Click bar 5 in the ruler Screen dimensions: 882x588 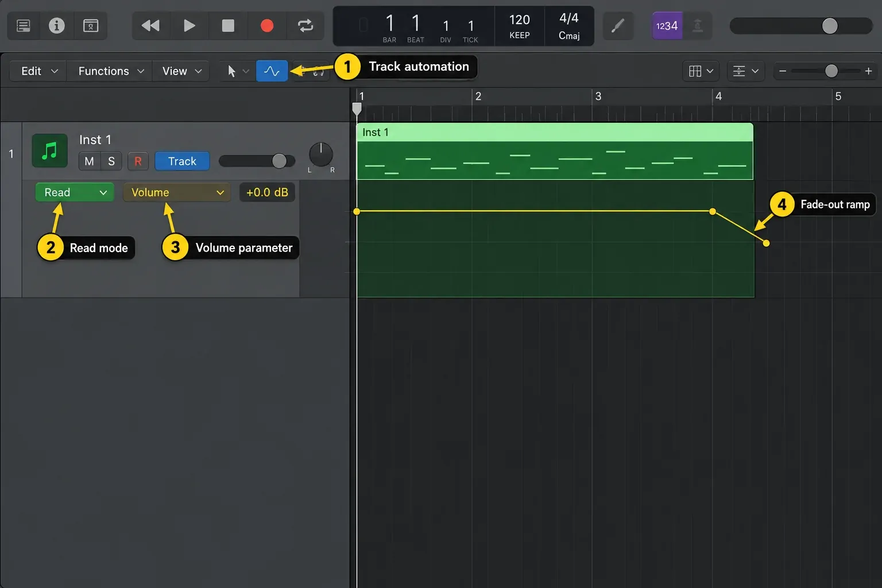coord(838,96)
